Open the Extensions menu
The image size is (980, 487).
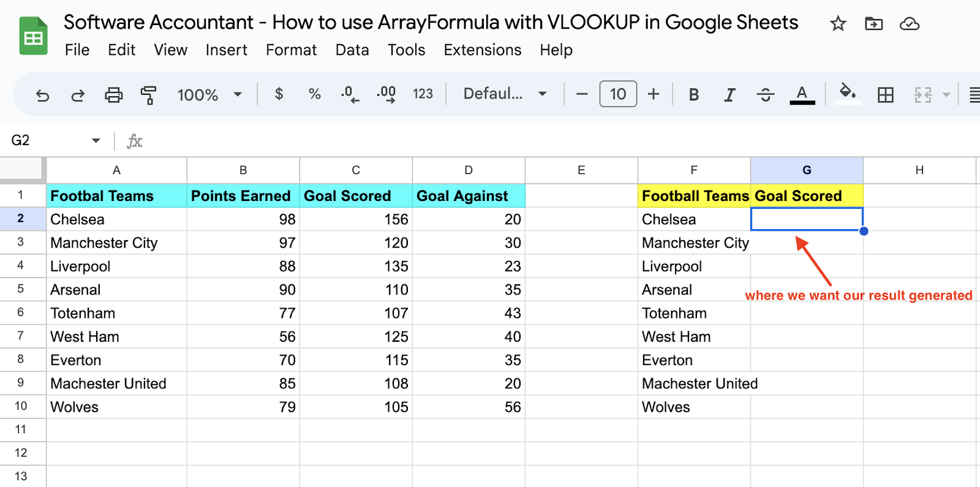pyautogui.click(x=483, y=50)
